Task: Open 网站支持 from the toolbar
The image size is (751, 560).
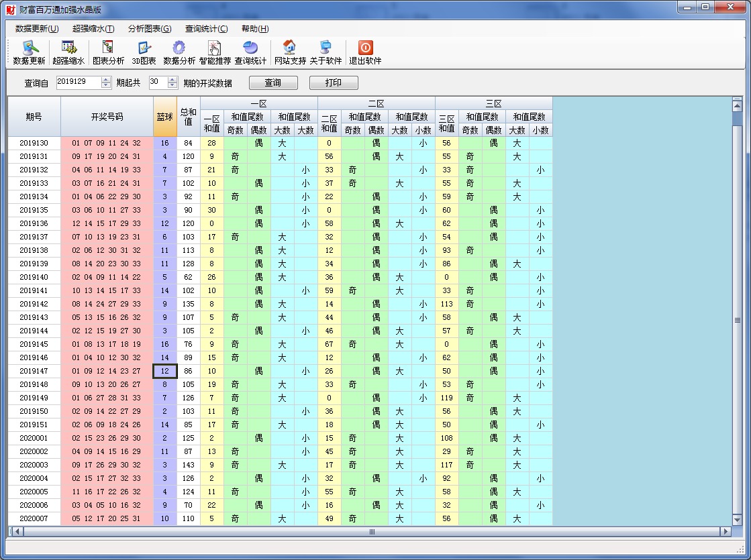Action: pyautogui.click(x=290, y=52)
